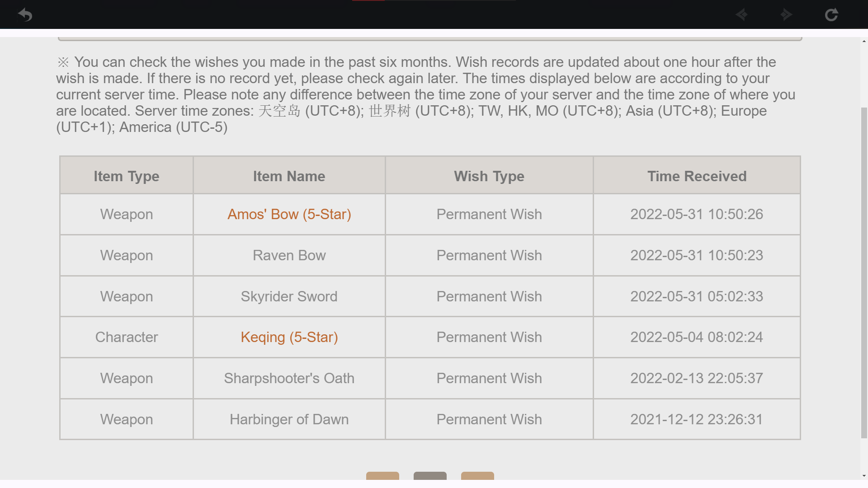Viewport: 868px width, 488px height.
Task: Select the Skyrider Sword item name
Action: pos(289,296)
